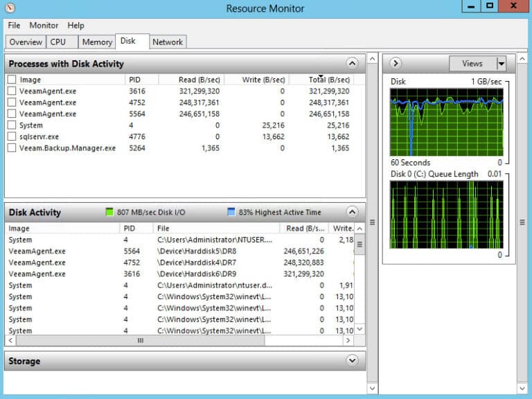
Task: Open the Help menu
Action: click(x=76, y=26)
